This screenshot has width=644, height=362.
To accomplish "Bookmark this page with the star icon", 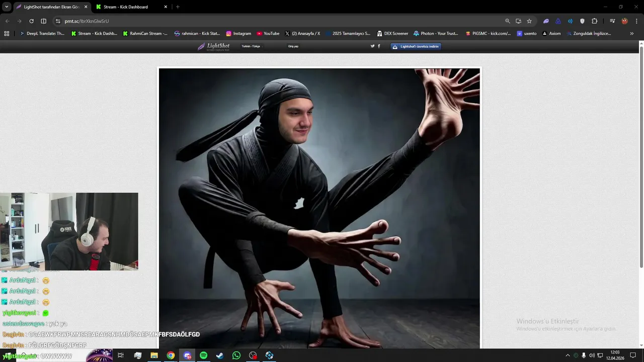I will 529,21.
